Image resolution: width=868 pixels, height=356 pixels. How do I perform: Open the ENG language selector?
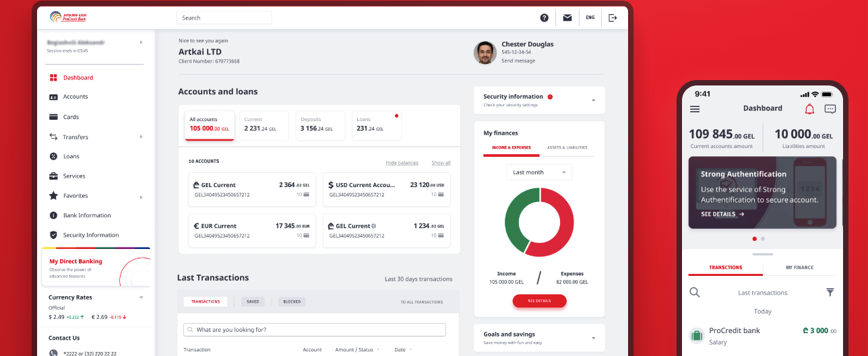pos(590,18)
